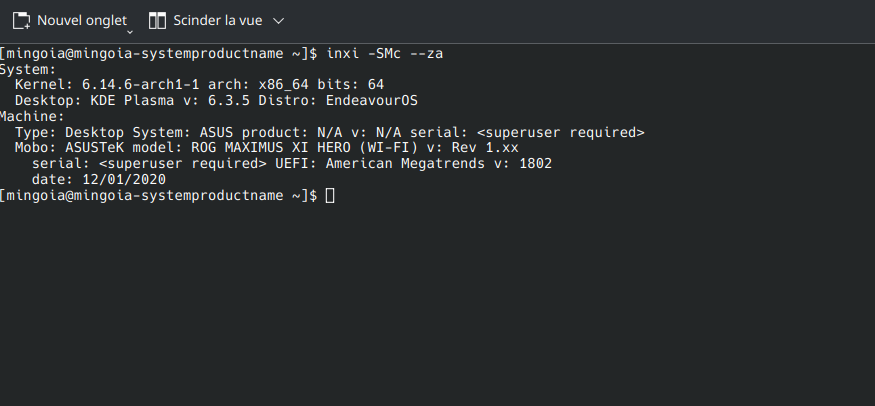Image resolution: width=875 pixels, height=406 pixels.
Task: Select the Scinder la vue text label
Action: point(218,21)
